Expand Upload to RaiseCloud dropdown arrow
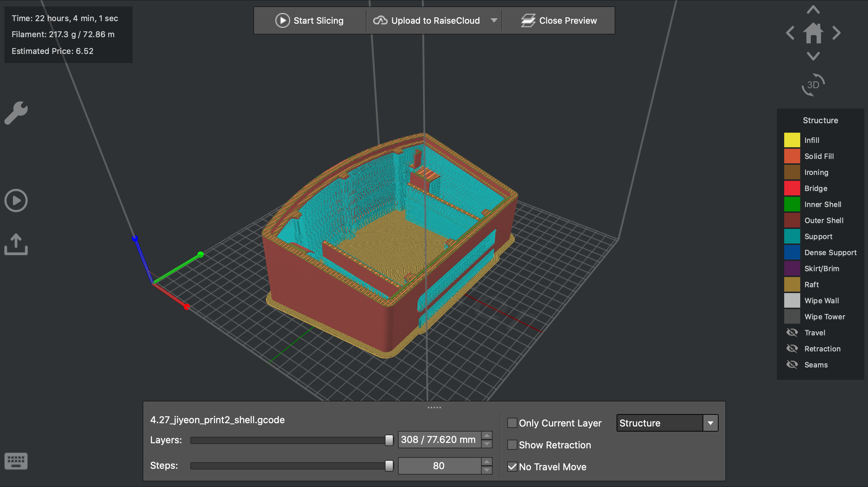The width and height of the screenshot is (868, 487). coord(494,20)
